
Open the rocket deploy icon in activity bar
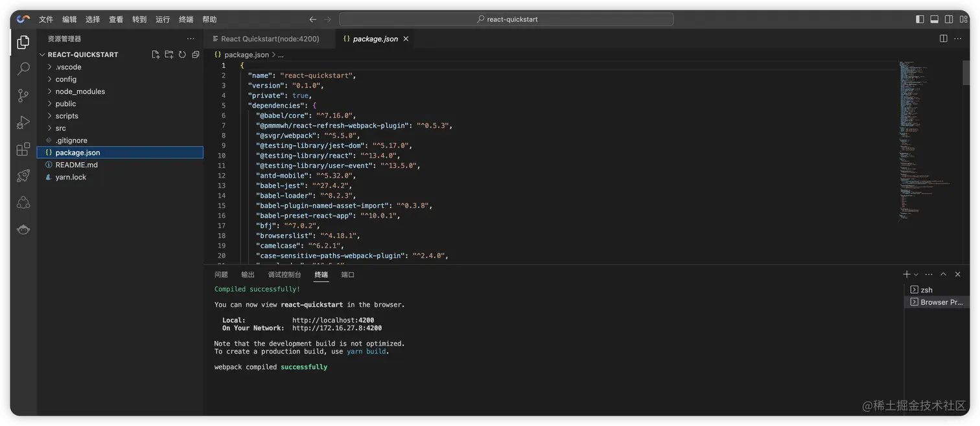(23, 176)
